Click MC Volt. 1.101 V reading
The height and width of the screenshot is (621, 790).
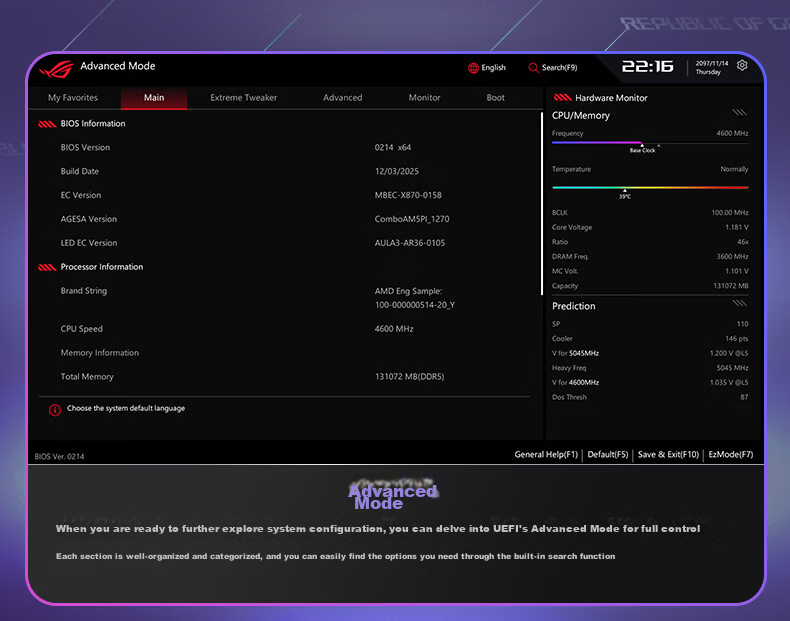pos(650,271)
